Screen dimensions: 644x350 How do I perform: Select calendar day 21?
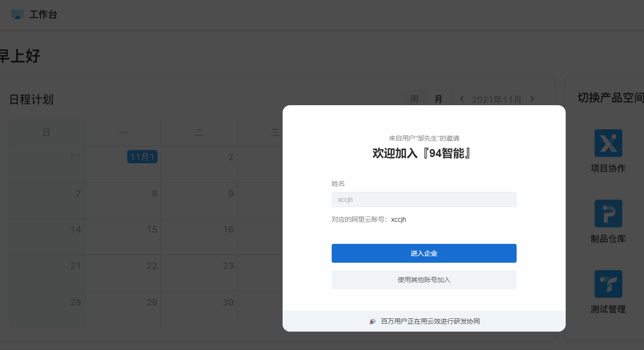(x=76, y=266)
